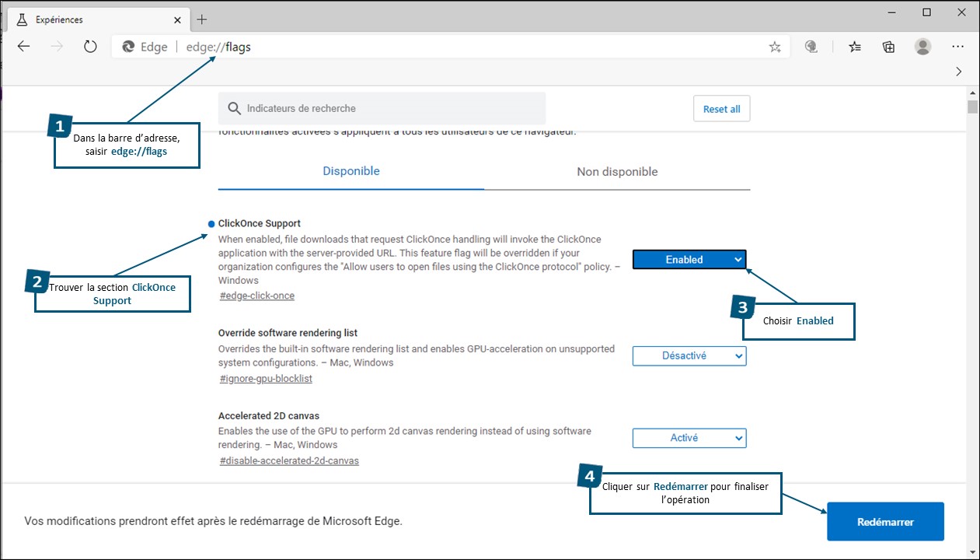Minimize the Edge window
The image size is (980, 560).
[891, 13]
